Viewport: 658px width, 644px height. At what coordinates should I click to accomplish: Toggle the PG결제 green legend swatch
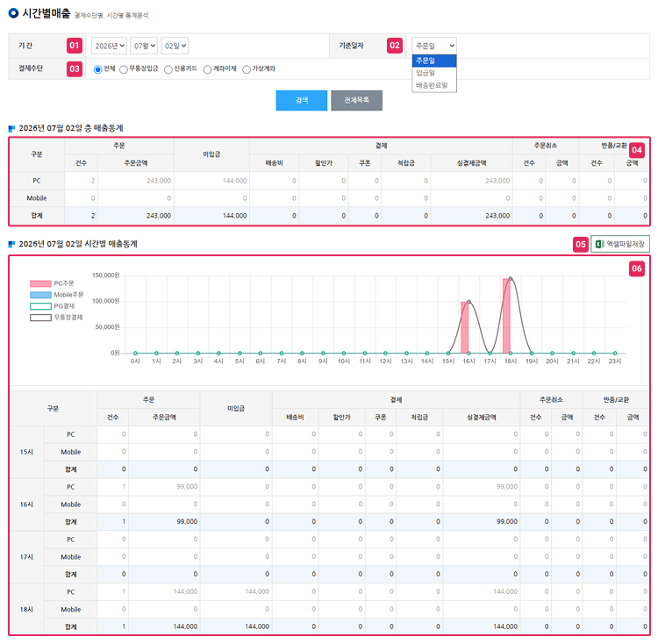[x=40, y=306]
